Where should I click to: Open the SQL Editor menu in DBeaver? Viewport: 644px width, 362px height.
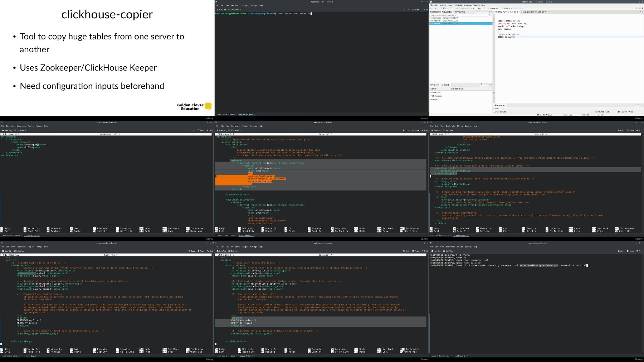459,5
